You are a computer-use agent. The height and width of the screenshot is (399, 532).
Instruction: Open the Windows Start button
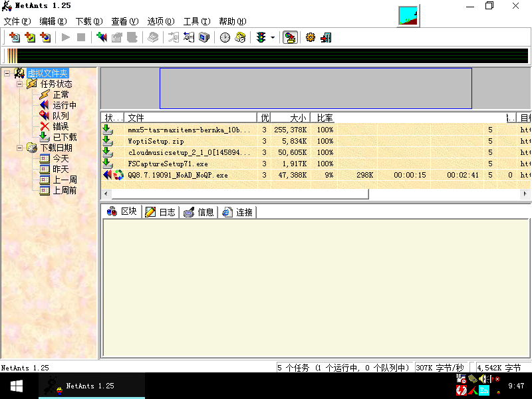(16, 386)
